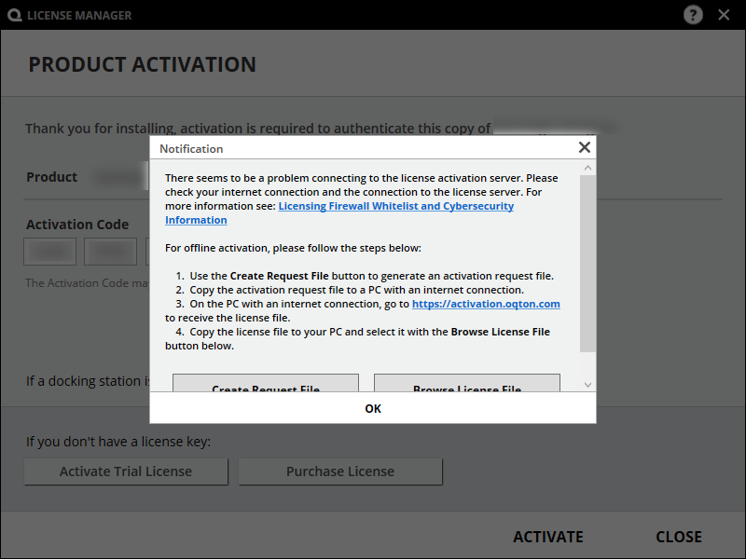Open the activation.oqton.com link
The height and width of the screenshot is (560, 746).
[x=485, y=304]
